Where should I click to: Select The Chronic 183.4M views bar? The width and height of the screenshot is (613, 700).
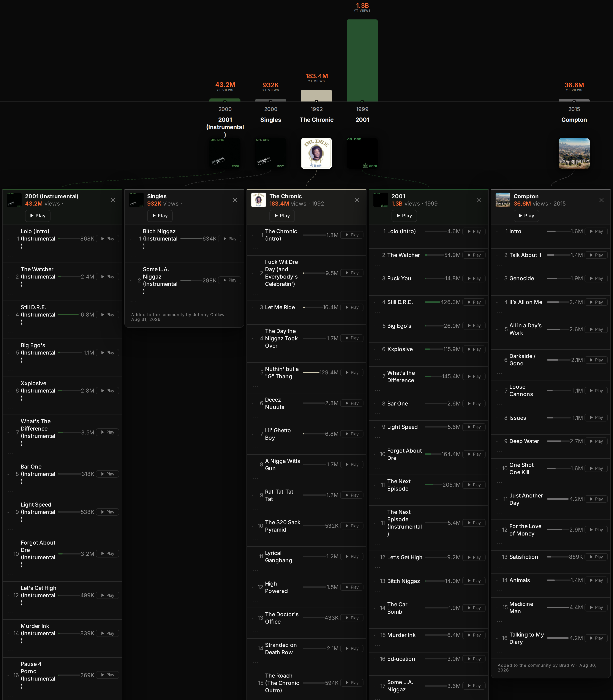[x=316, y=96]
